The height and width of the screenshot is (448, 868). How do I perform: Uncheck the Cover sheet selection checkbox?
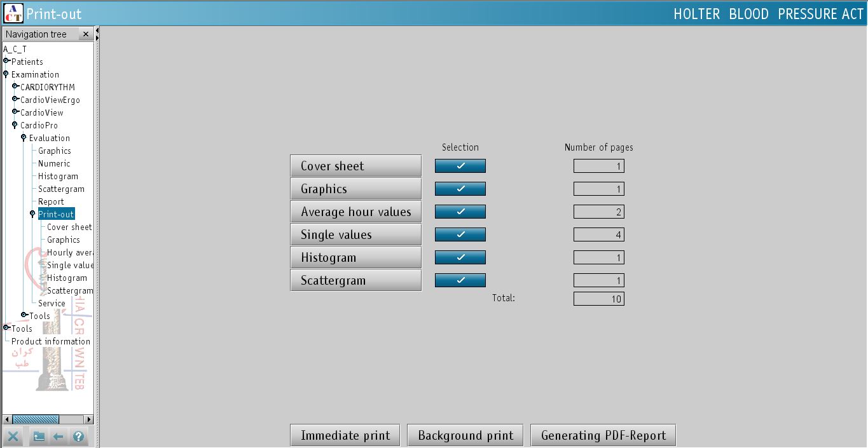coord(460,166)
